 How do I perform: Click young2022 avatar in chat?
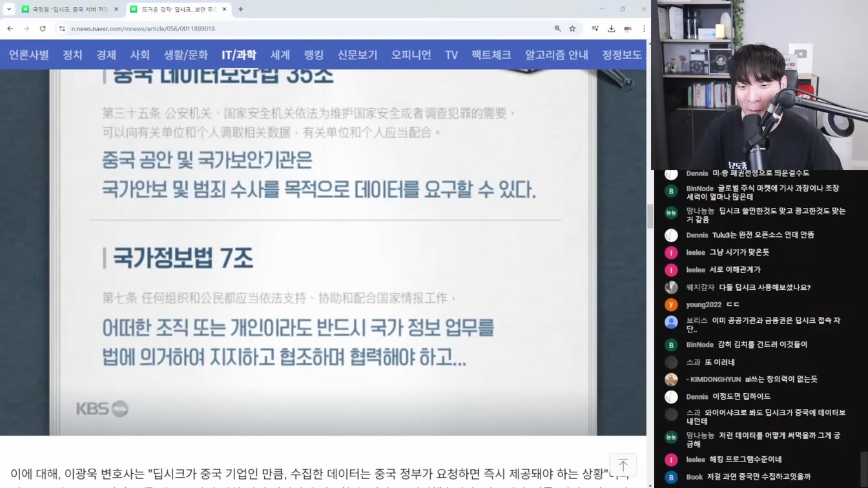coord(672,305)
